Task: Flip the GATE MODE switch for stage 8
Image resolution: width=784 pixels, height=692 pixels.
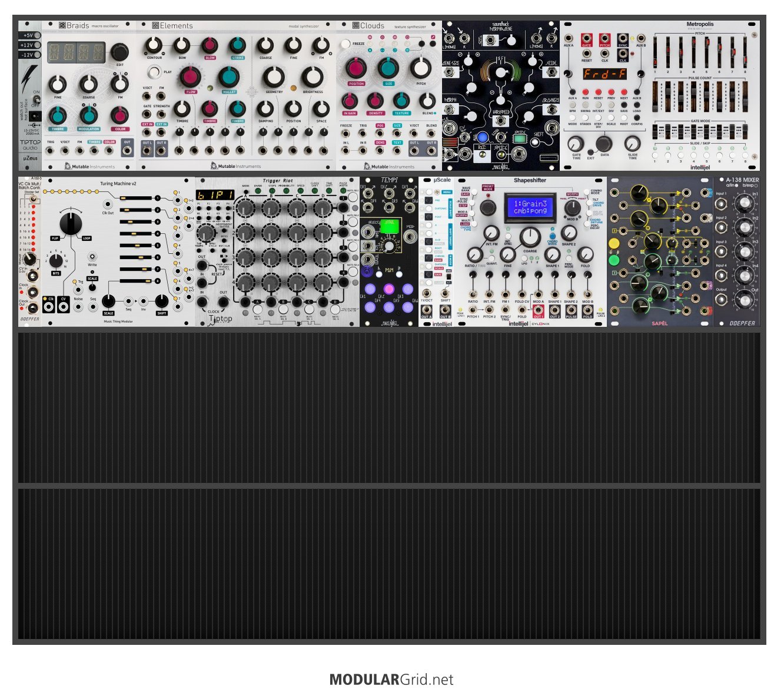Action: tap(745, 131)
